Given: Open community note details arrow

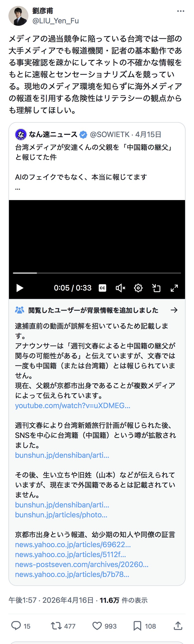Looking at the screenshot, I should point(174,310).
